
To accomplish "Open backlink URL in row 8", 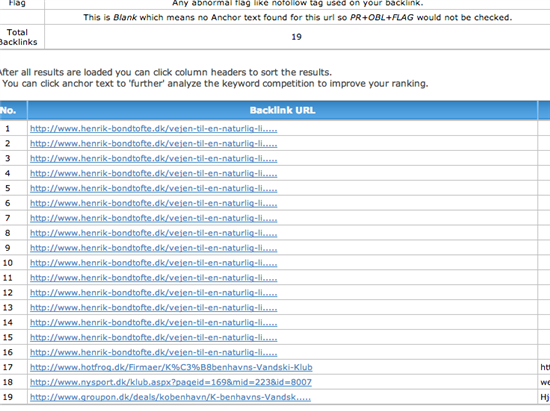I will click(x=154, y=233).
